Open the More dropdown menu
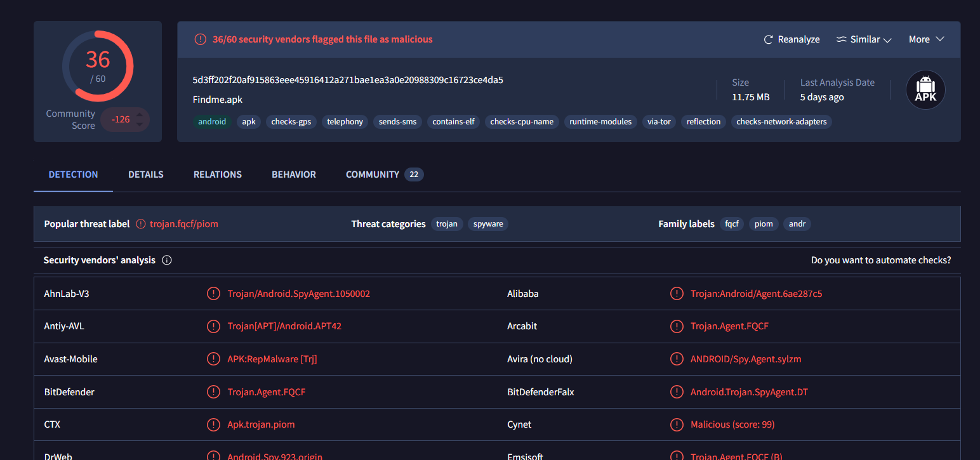 pos(926,39)
